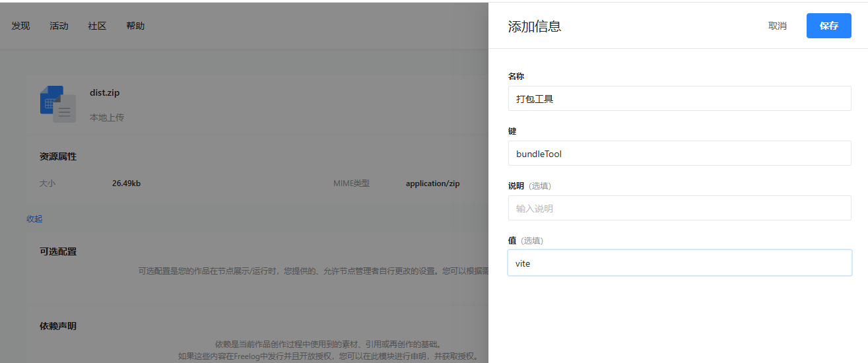Click the 收起 link to collapse properties
868x363 pixels.
(34, 218)
